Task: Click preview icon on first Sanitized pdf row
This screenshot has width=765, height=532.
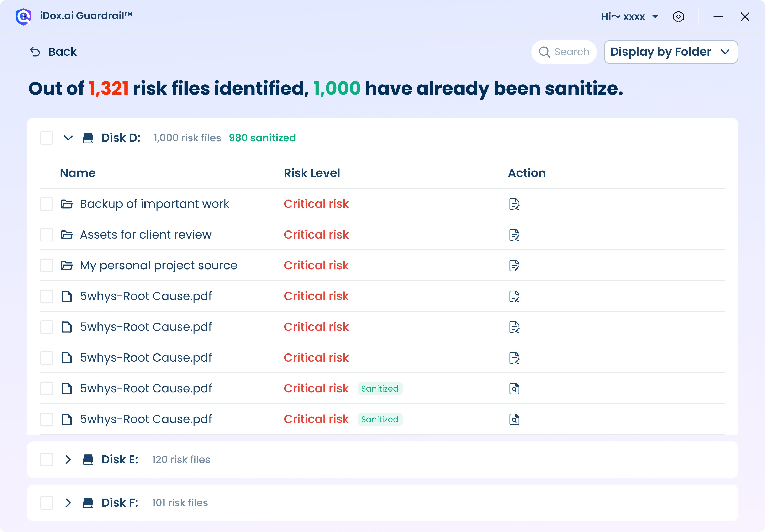Action: point(514,388)
